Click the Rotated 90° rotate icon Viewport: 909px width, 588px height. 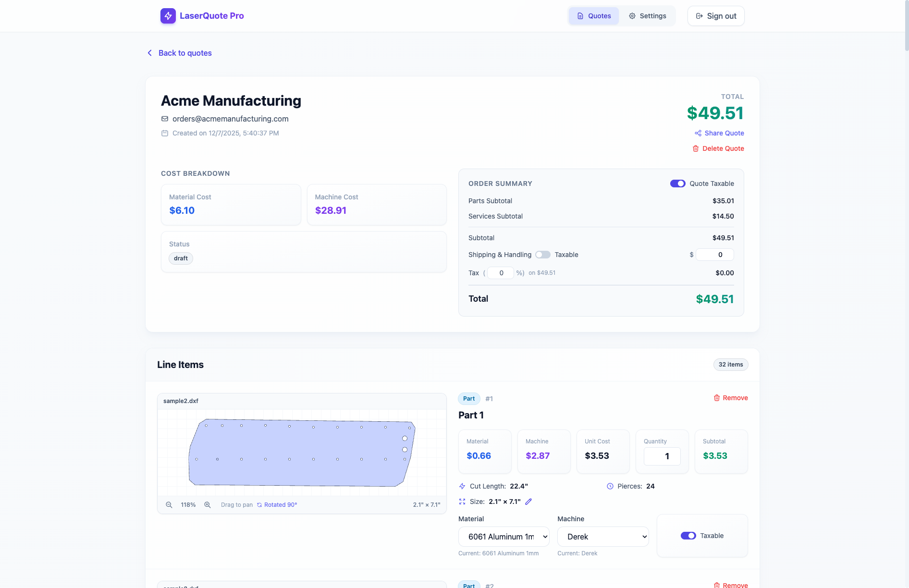[x=259, y=505]
